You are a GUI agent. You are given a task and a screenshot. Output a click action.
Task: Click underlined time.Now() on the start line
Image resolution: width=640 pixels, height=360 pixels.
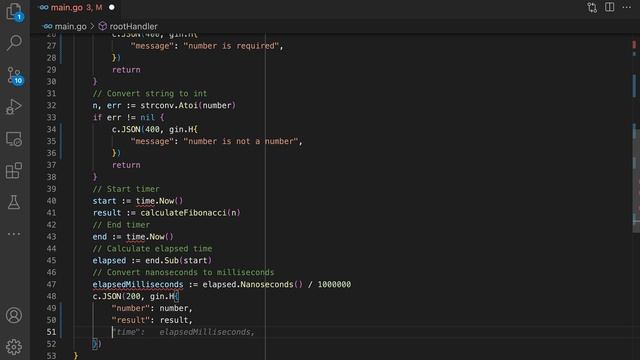(x=160, y=201)
